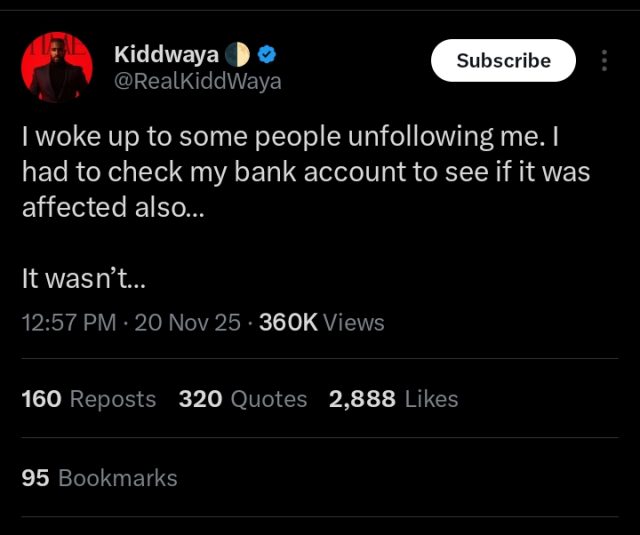Open the @RealKiddWaya handle link
This screenshot has width=640, height=535.
(x=197, y=81)
